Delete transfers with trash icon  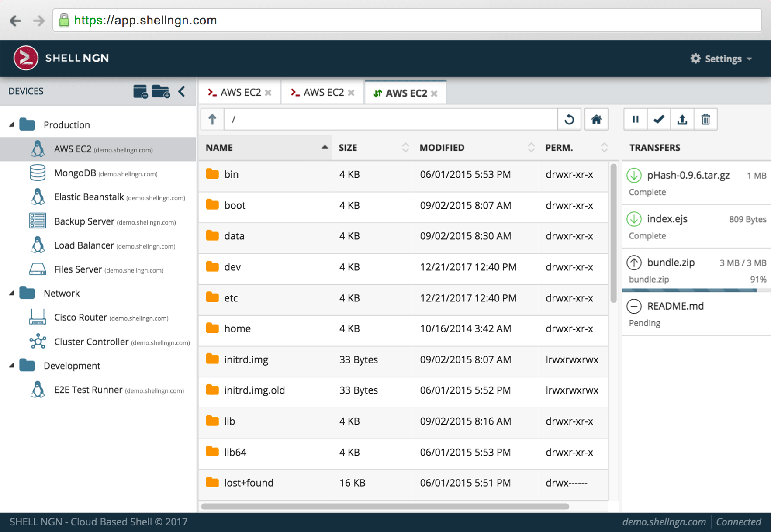pos(705,119)
